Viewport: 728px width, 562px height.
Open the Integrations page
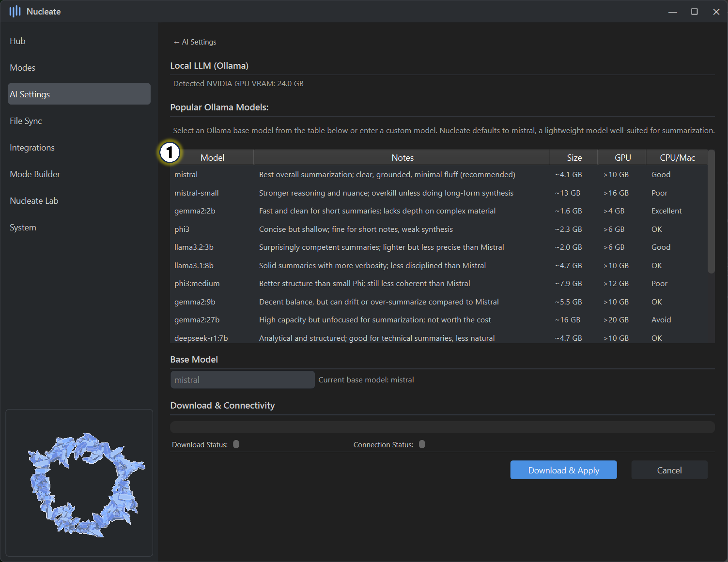32,148
